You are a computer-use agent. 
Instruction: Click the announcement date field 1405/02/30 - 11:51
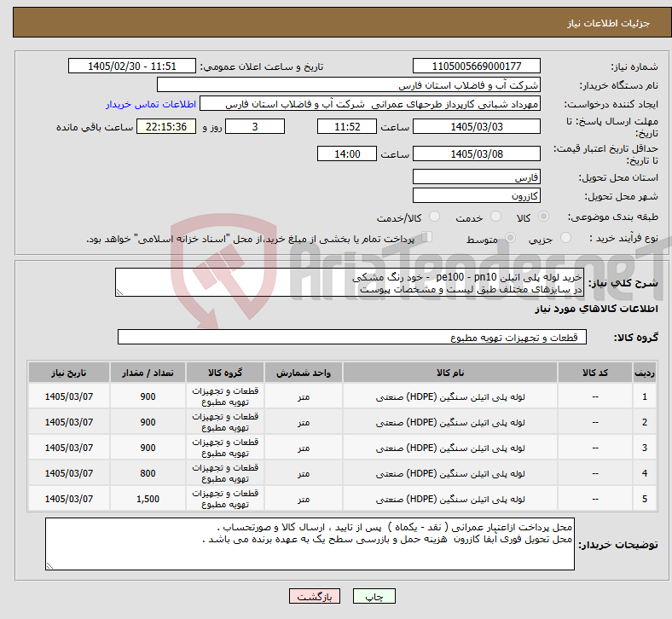[x=132, y=66]
